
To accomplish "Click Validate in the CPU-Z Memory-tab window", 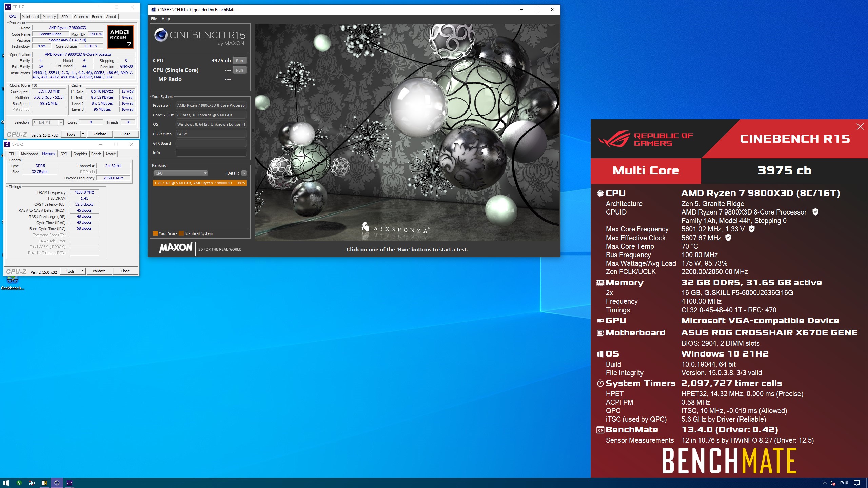I will (99, 271).
